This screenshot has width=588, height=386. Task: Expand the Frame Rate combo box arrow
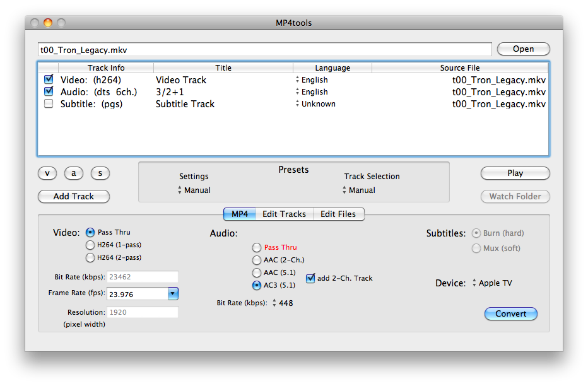click(x=173, y=293)
